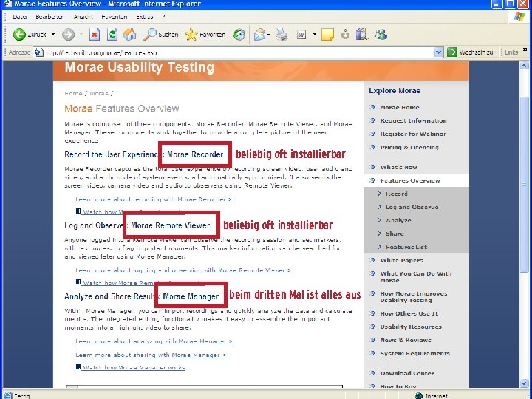Open System Requirements sidebar link

(x=415, y=353)
